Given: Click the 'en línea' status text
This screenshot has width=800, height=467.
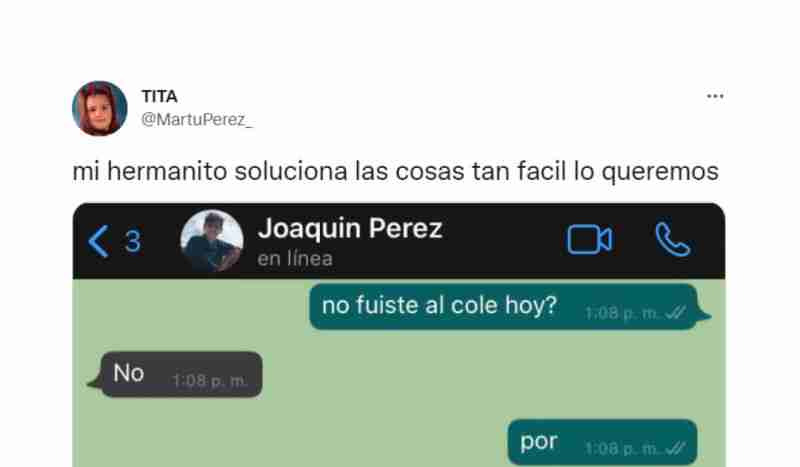Looking at the screenshot, I should (x=295, y=259).
